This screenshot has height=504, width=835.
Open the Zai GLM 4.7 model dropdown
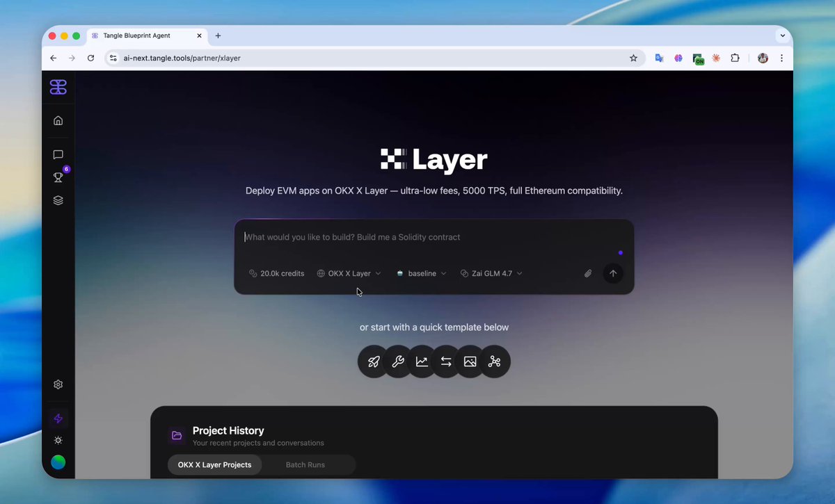(x=491, y=273)
